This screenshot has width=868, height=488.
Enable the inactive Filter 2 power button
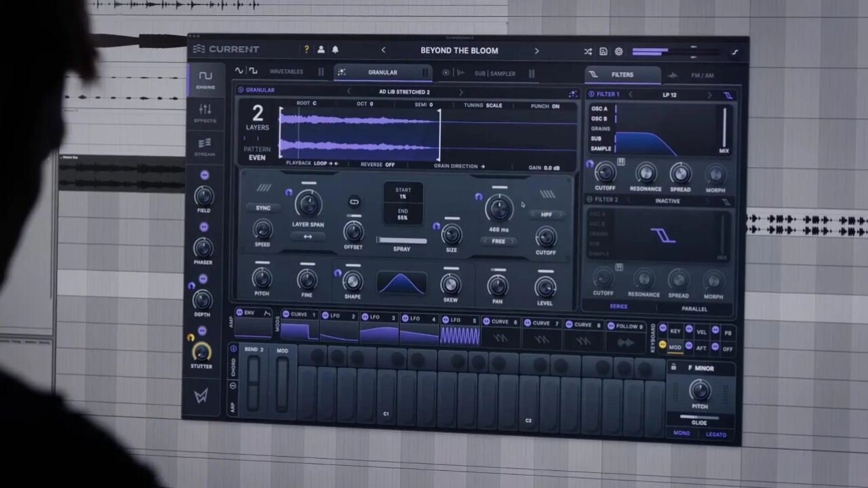[x=589, y=200]
